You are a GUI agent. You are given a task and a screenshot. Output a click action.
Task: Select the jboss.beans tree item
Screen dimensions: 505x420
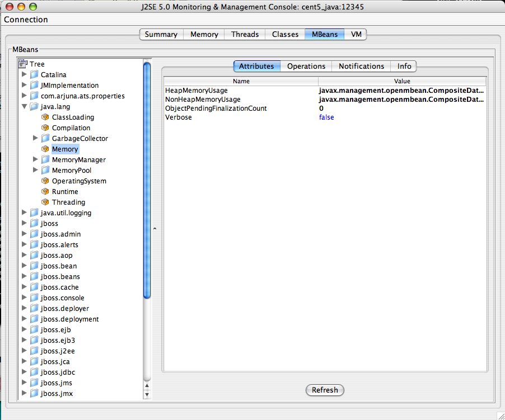coord(60,277)
